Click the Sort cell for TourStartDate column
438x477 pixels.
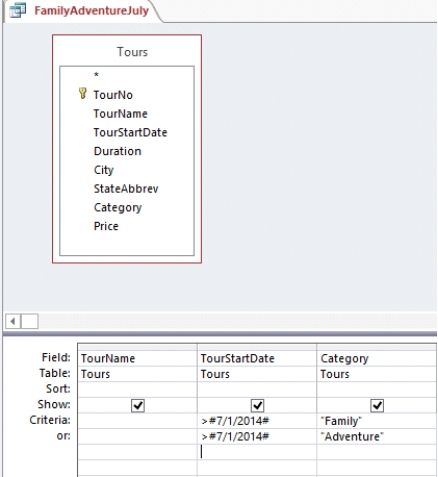pyautogui.click(x=257, y=389)
